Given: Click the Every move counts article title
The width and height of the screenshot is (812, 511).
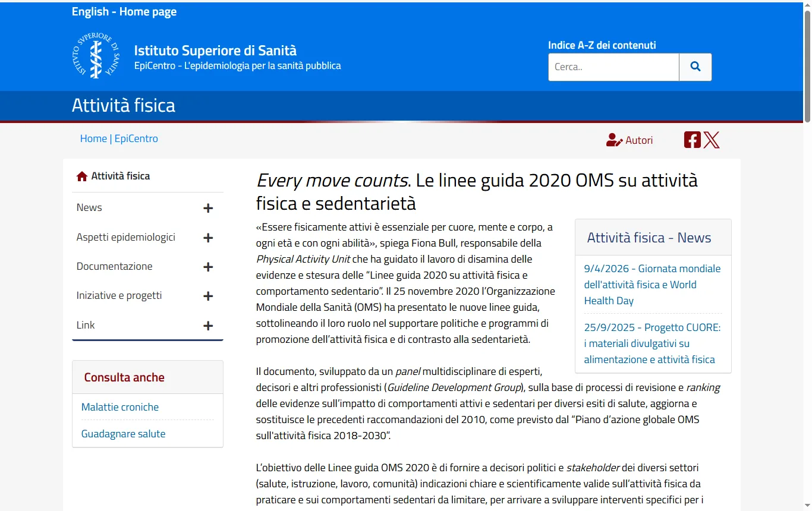Looking at the screenshot, I should (x=477, y=191).
